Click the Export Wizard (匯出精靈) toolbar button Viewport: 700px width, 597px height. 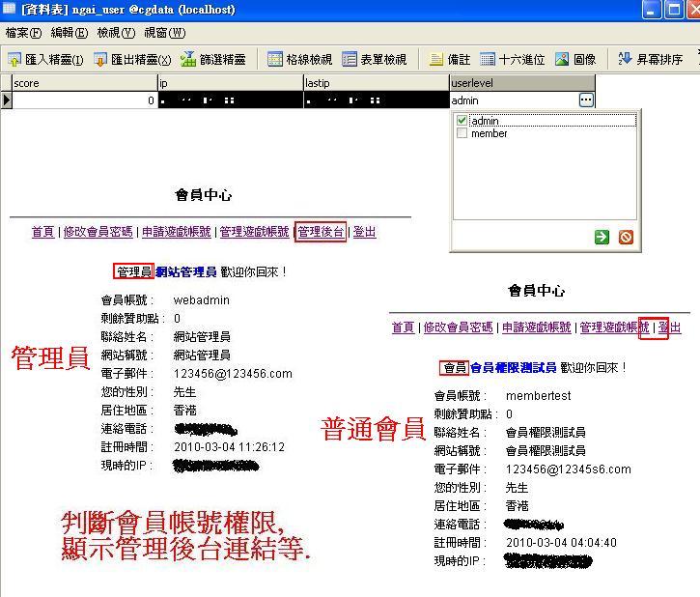tap(132, 59)
